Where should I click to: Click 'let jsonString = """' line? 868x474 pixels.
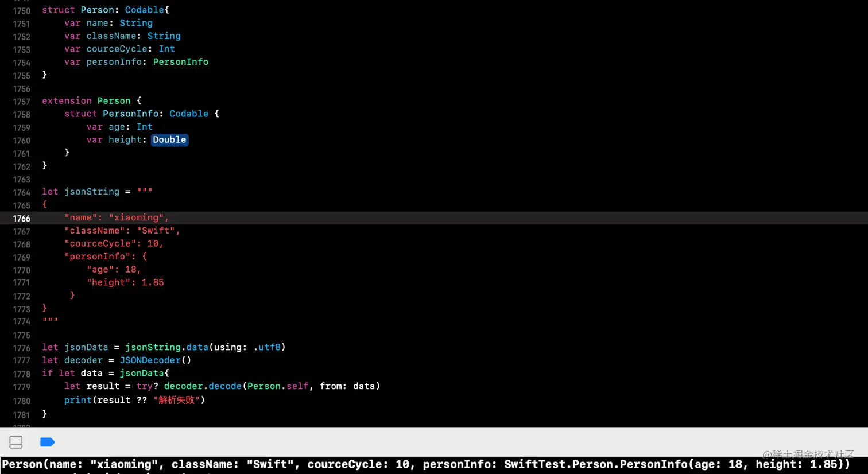(97, 192)
